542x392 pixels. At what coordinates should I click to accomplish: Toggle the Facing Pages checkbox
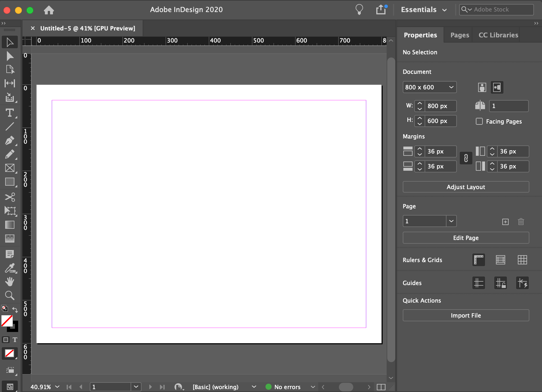click(x=479, y=121)
